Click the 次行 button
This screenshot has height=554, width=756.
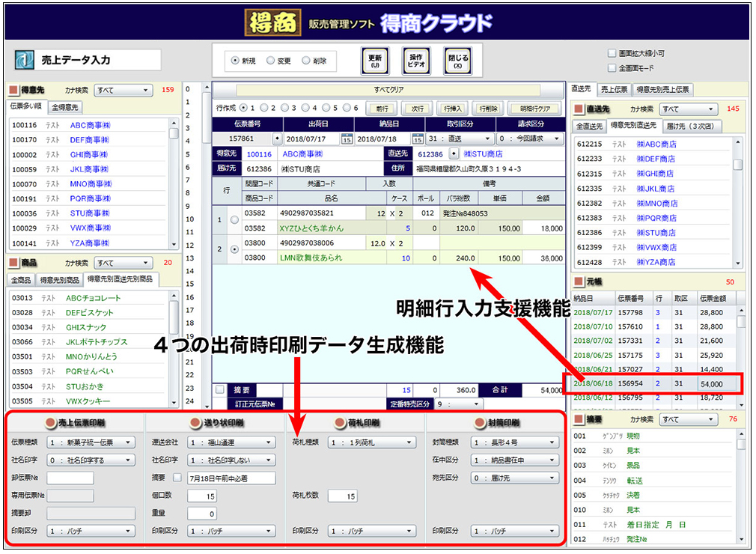[x=418, y=109]
